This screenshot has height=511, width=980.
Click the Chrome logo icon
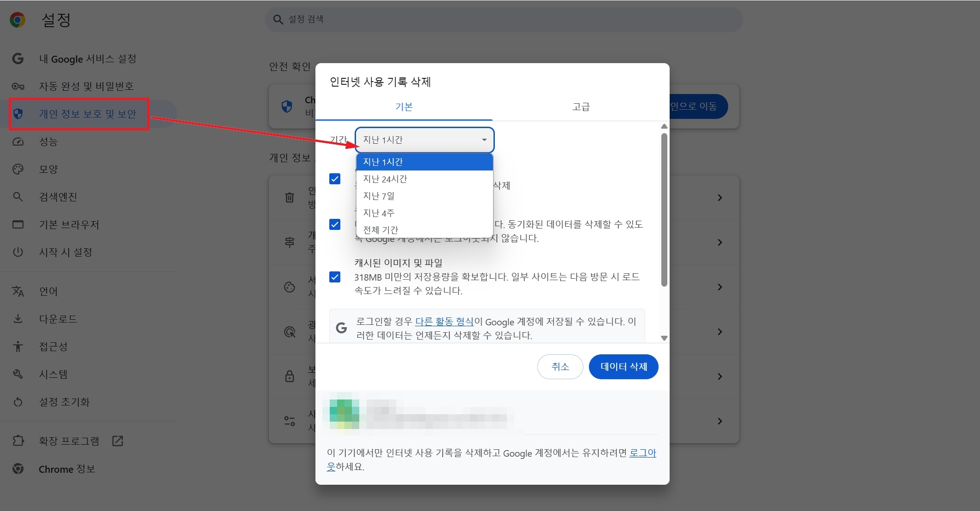18,20
